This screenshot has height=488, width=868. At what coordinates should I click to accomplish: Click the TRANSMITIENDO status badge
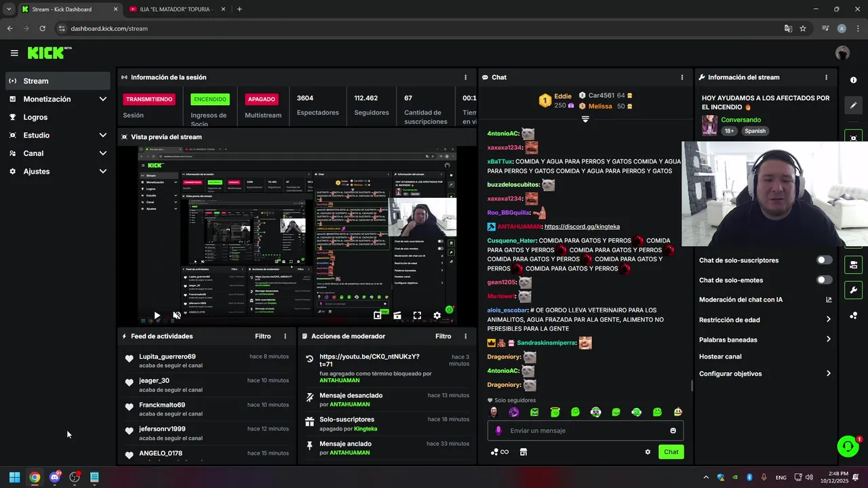tap(149, 99)
